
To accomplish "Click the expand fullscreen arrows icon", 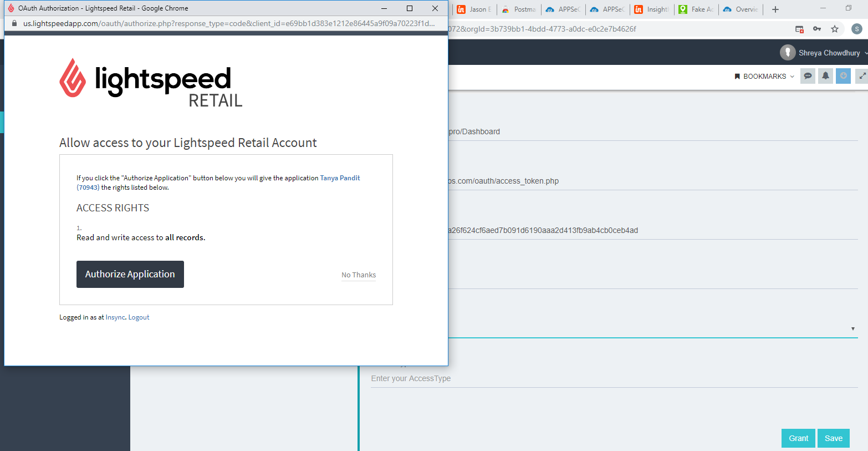I will click(861, 76).
